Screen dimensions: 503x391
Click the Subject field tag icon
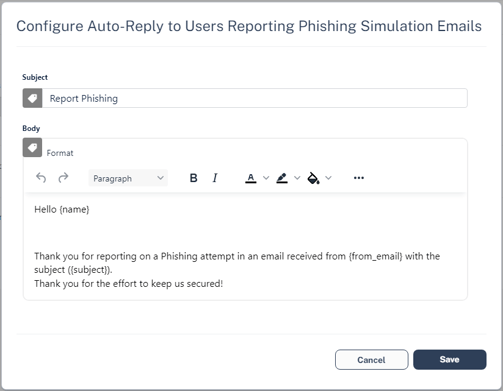tap(32, 98)
